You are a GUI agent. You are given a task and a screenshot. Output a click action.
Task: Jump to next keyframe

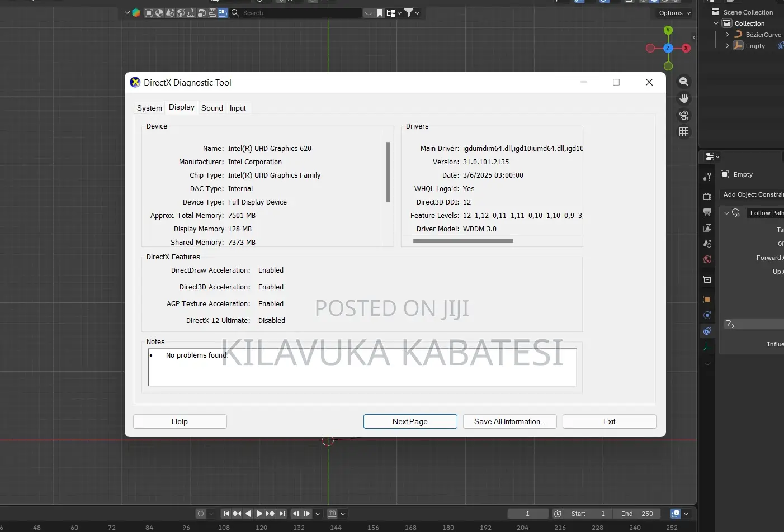pos(271,514)
